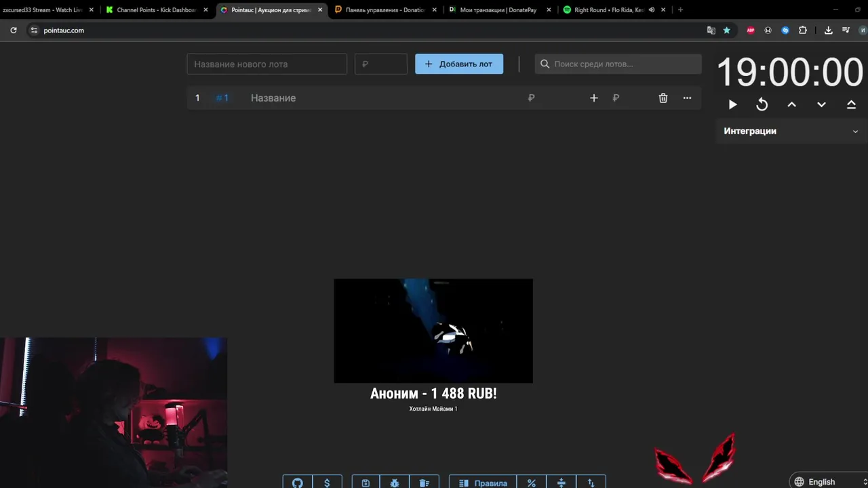The height and width of the screenshot is (488, 868).
Task: Reload the page
Action: point(13,30)
